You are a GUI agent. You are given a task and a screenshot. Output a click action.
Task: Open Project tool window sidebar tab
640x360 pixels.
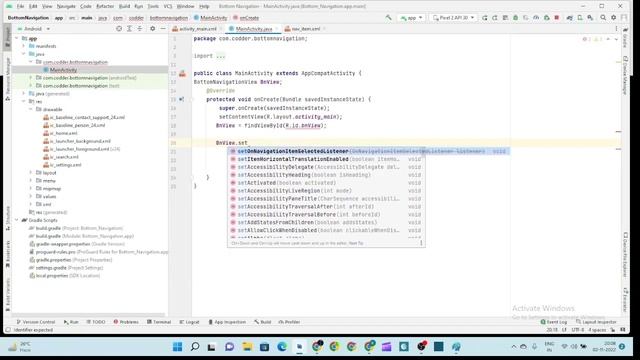7,37
